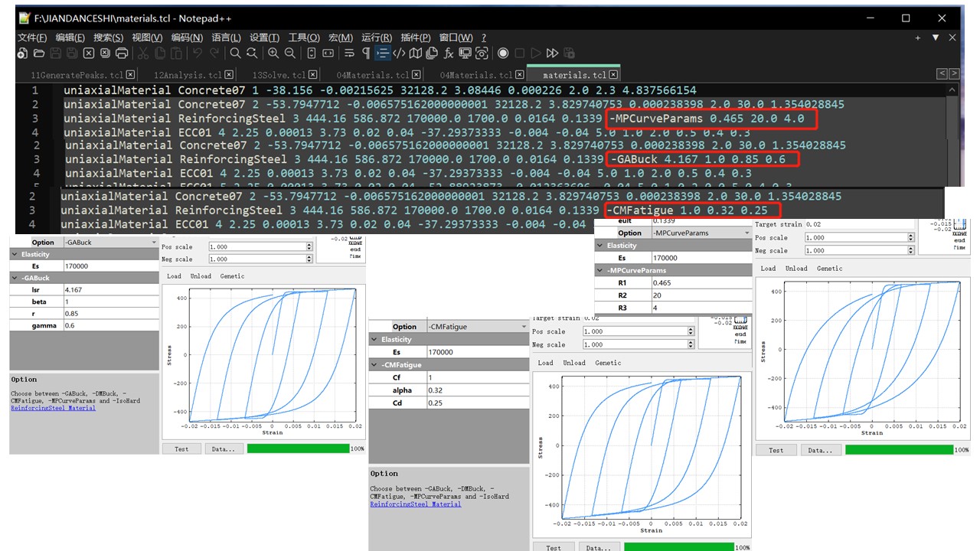Click the Print toolbar icon

[x=122, y=53]
